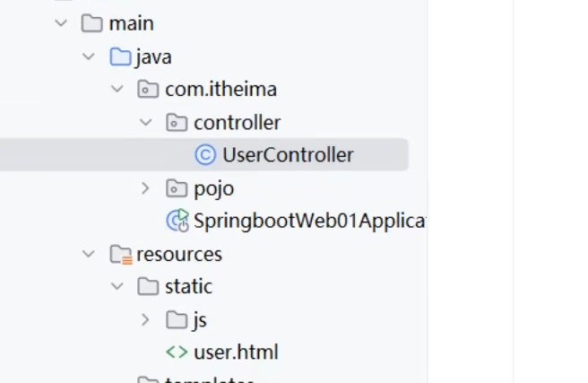Click the js folder icon
The width and height of the screenshot is (588, 383).
(177, 320)
